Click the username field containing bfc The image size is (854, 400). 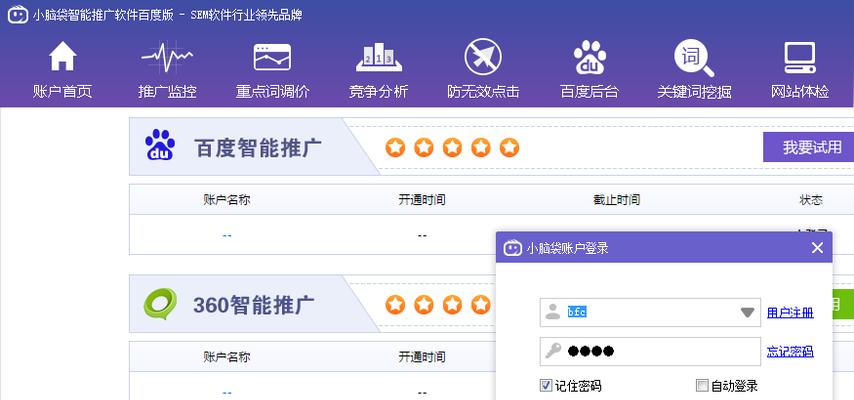point(650,312)
